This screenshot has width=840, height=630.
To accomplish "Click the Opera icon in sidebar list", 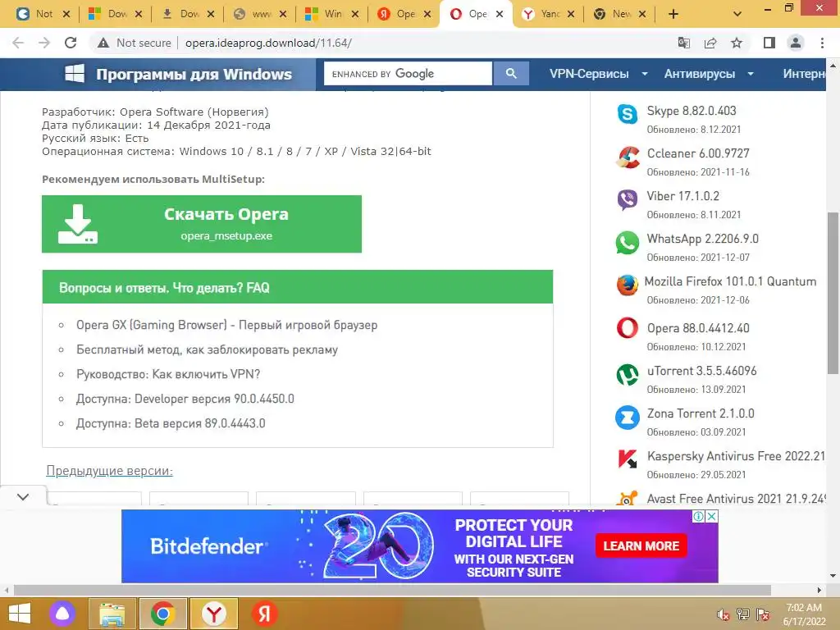I will coord(628,328).
